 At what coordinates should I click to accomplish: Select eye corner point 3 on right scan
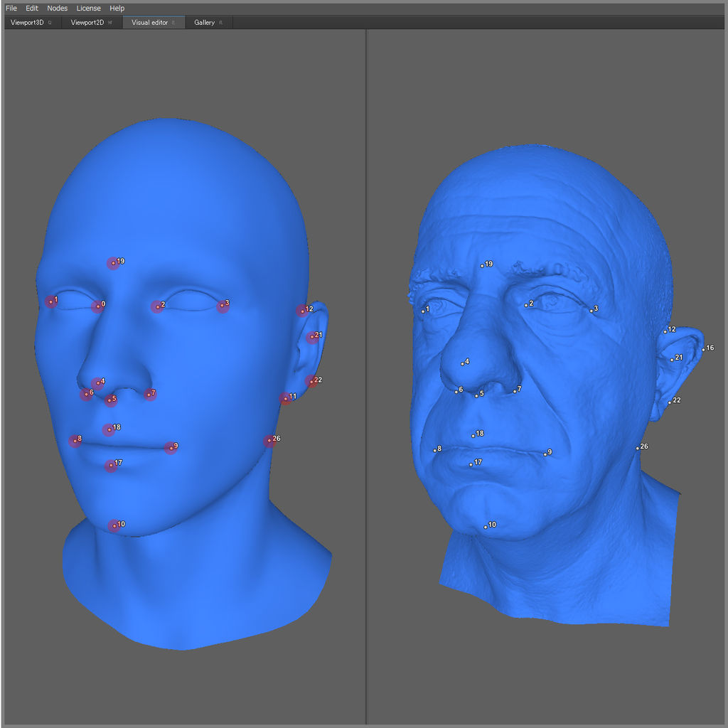click(591, 311)
